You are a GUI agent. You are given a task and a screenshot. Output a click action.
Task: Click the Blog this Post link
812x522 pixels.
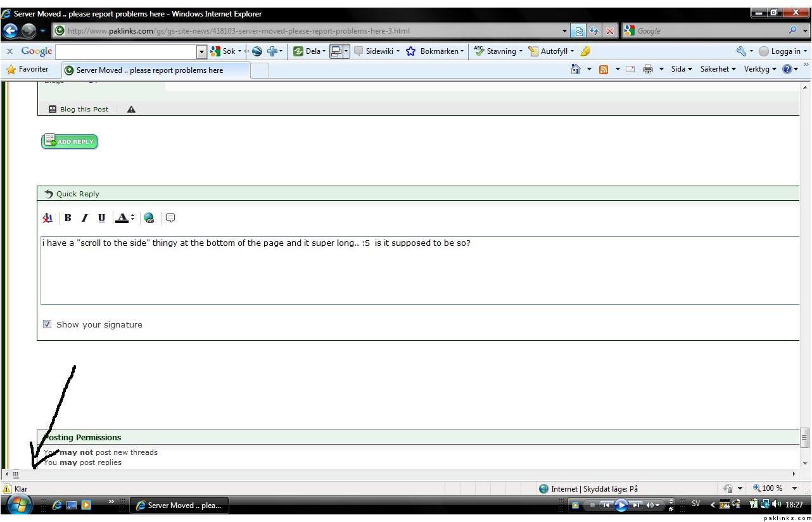click(79, 110)
